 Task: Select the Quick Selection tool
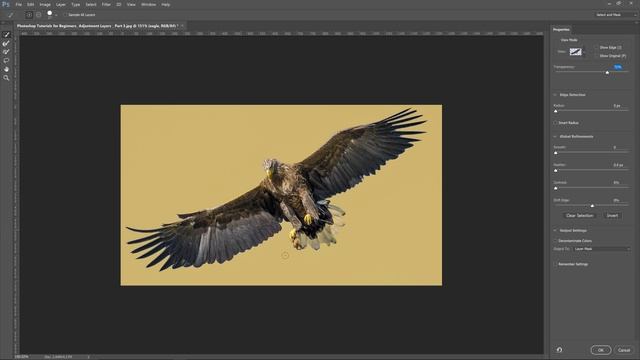point(6,35)
